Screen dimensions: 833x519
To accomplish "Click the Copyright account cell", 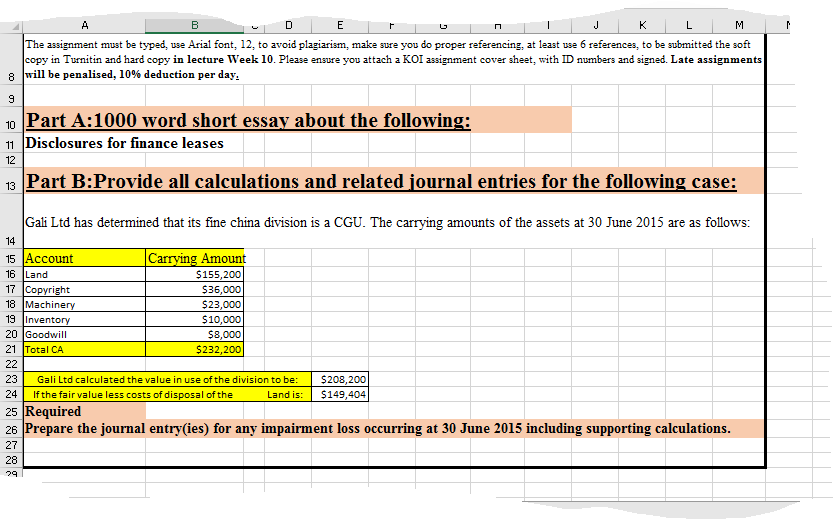I will click(84, 290).
